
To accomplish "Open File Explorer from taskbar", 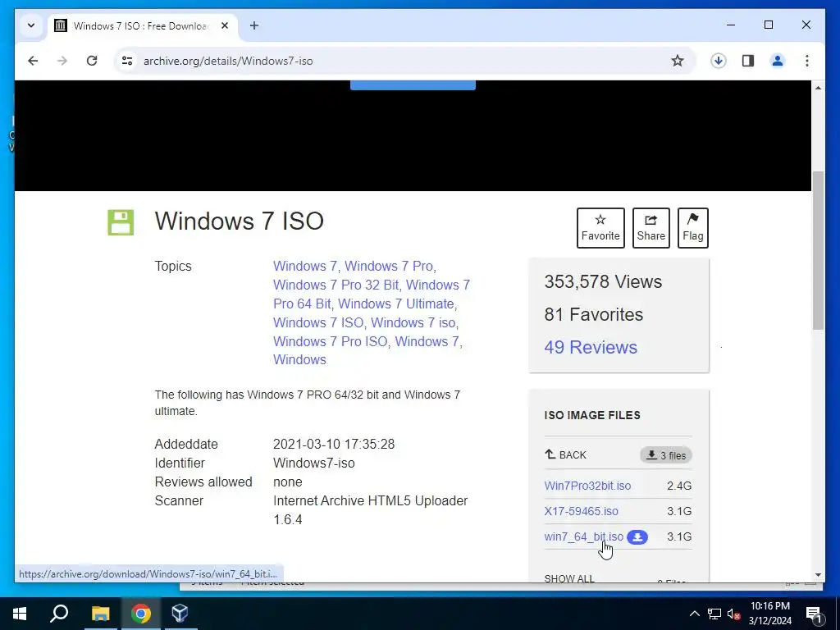I will coord(100,614).
